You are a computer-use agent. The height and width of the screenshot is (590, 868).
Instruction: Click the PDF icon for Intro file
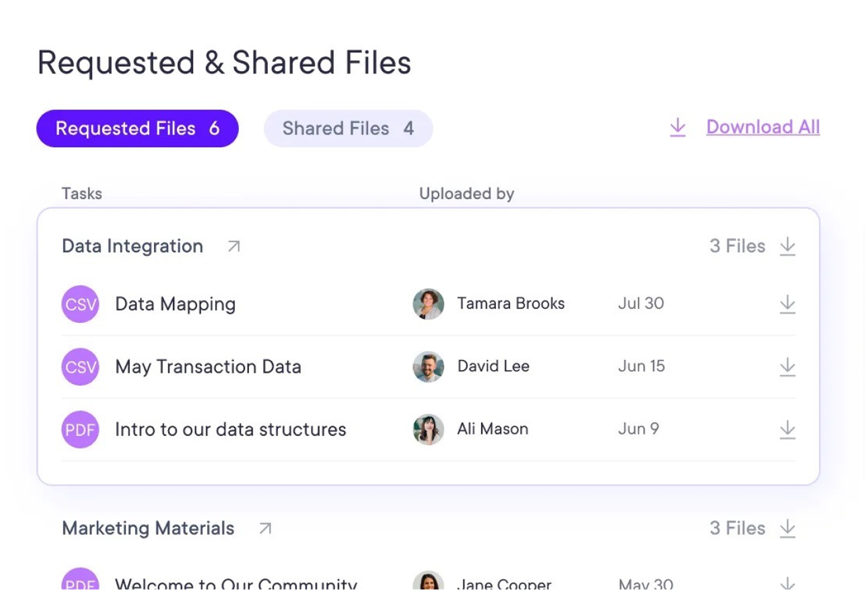click(x=80, y=430)
